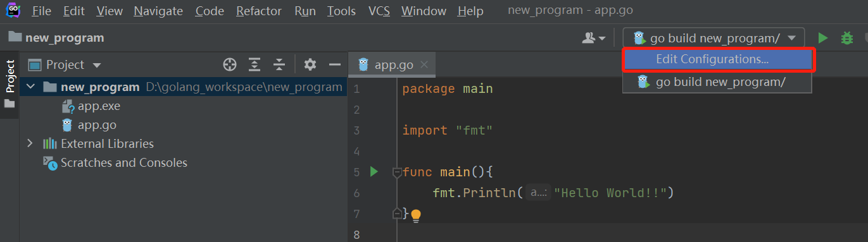Open the user account icon dropdown
Viewport: 868px width, 242px height.
coord(594,39)
